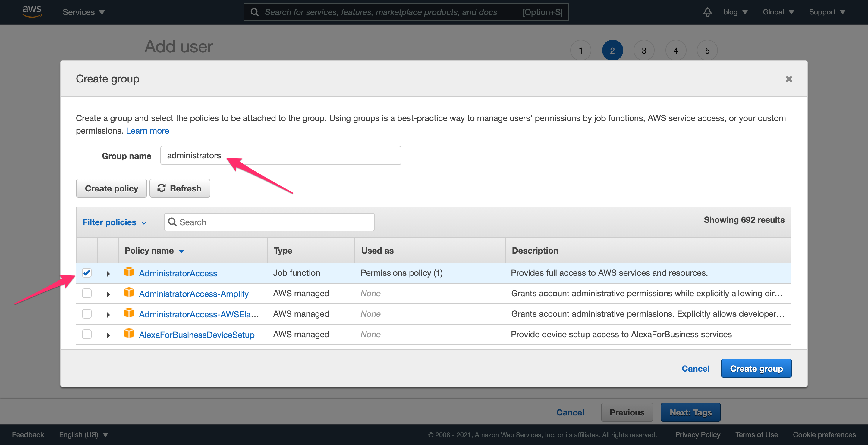868x445 pixels.
Task: Refresh the policies list
Action: coord(180,188)
